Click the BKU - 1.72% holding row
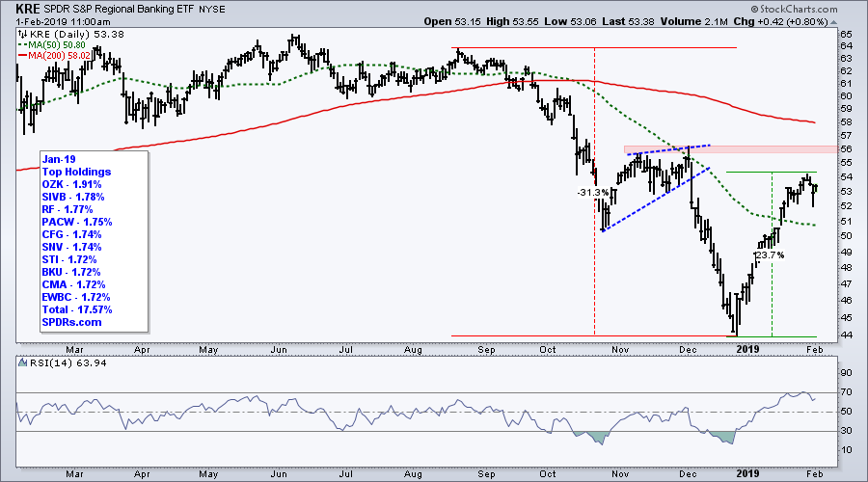This screenshot has height=482, width=868. (71, 272)
